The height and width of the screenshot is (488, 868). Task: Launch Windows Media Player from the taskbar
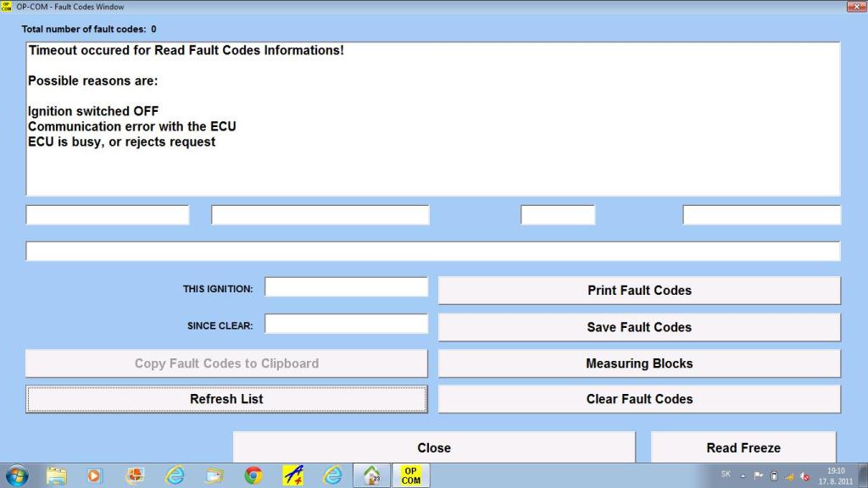click(95, 475)
